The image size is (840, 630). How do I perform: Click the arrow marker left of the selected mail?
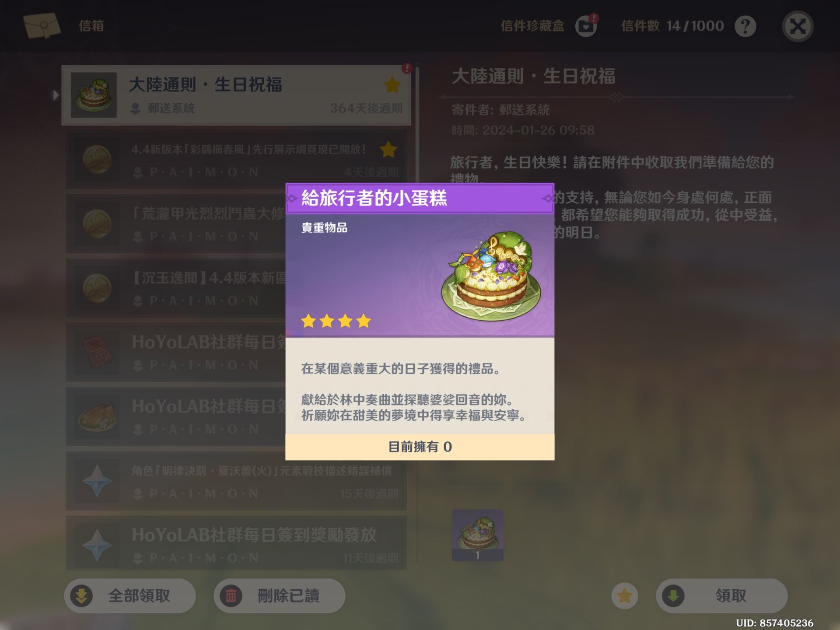click(x=55, y=95)
